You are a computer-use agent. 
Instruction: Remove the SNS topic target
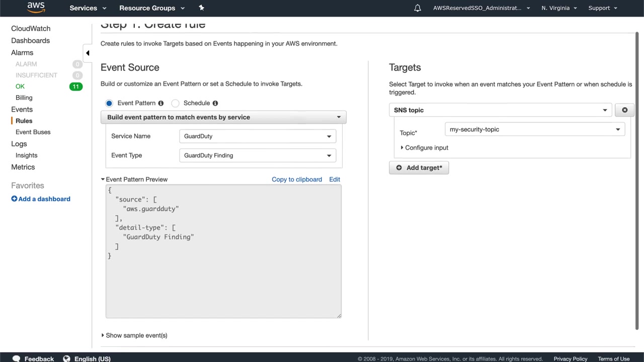click(624, 110)
